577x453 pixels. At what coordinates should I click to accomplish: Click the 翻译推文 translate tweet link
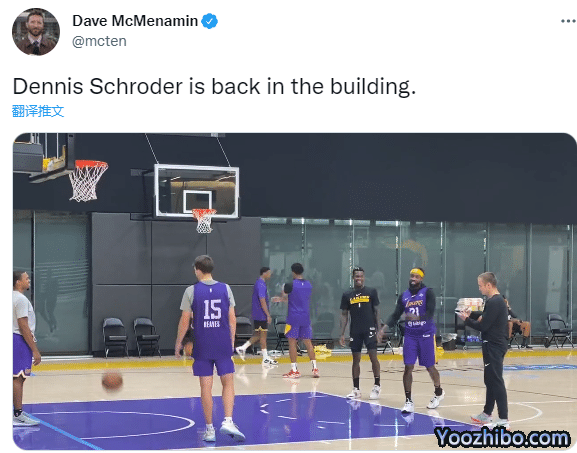coord(38,111)
